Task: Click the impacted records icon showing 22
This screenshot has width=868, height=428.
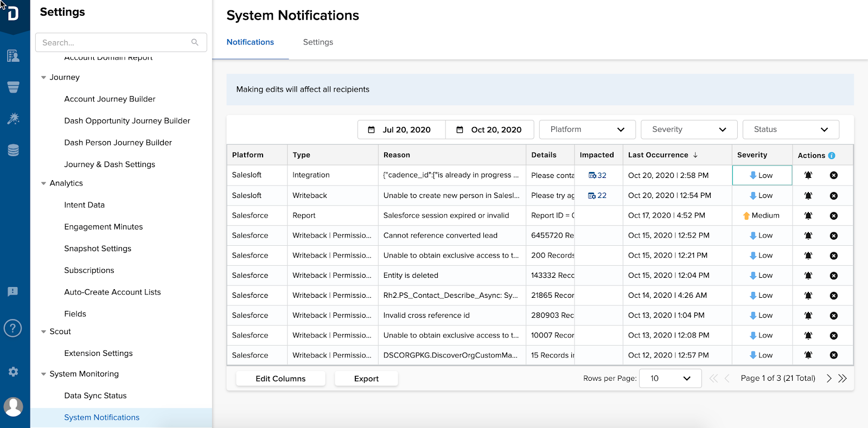Action: click(592, 195)
